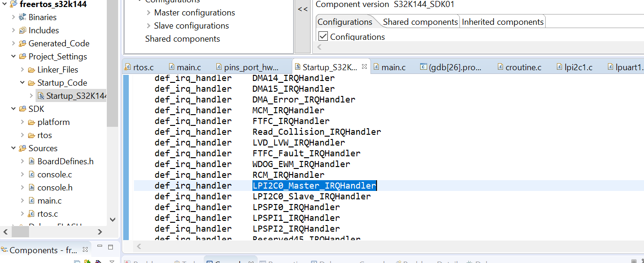644x263 pixels.
Task: Maximize the Components view panel
Action: click(x=111, y=247)
